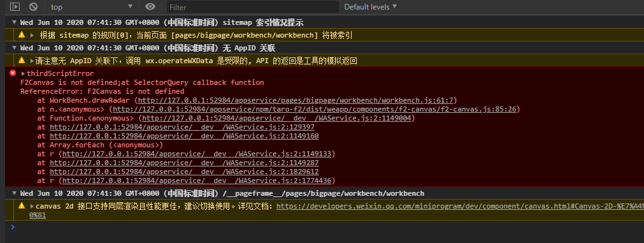Collapse the __pageframe__ workbench group
The width and height of the screenshot is (644, 243).
click(15, 193)
